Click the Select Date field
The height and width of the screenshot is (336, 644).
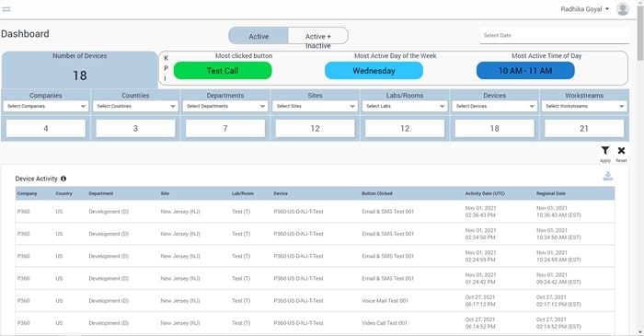pyautogui.click(x=555, y=36)
